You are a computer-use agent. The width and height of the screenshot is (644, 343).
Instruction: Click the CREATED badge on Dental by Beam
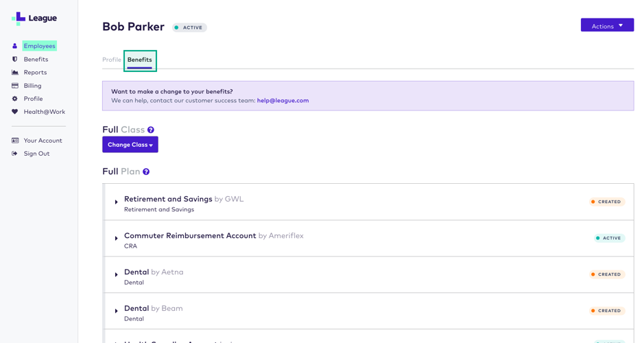[607, 311]
